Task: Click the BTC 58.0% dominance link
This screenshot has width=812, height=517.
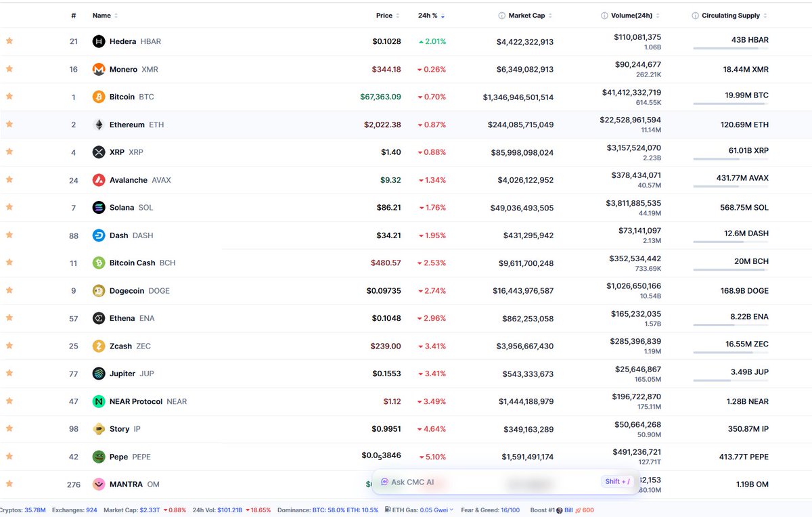Action: coord(329,510)
